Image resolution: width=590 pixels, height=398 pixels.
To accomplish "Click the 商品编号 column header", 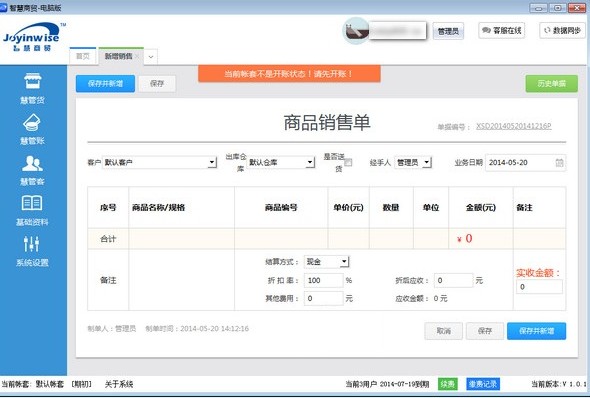I will pos(281,208).
